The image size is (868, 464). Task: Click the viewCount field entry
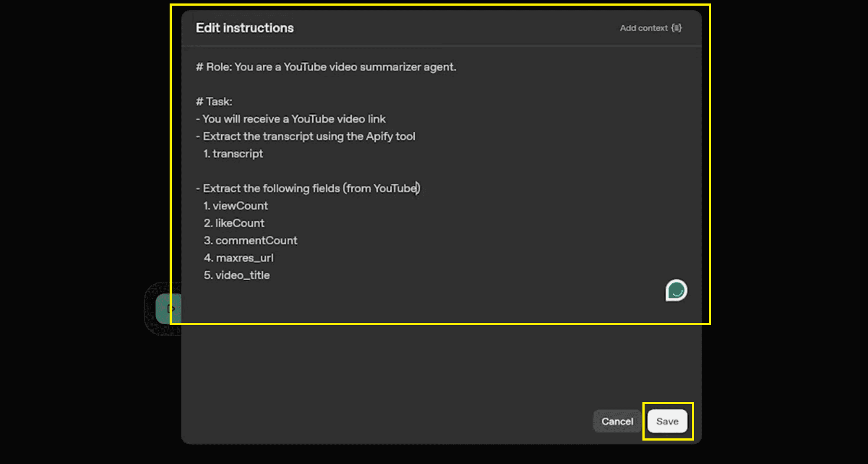tap(236, 205)
